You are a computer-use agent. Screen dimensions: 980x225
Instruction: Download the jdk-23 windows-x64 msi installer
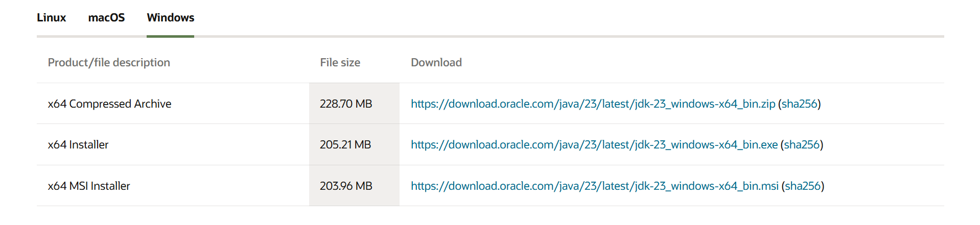click(594, 186)
